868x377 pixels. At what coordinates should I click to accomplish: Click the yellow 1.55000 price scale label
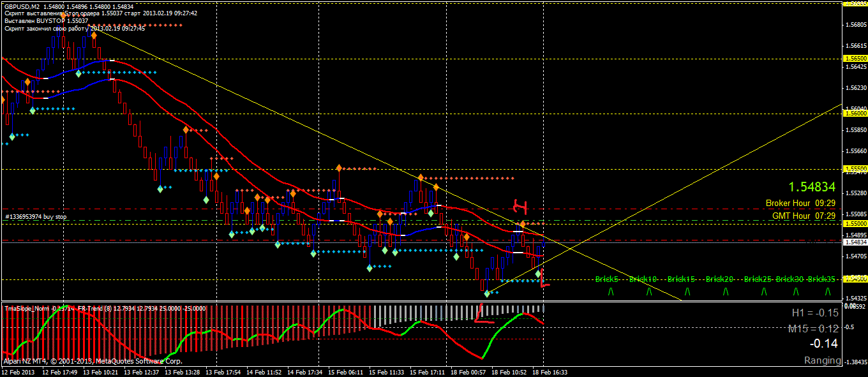tap(855, 224)
